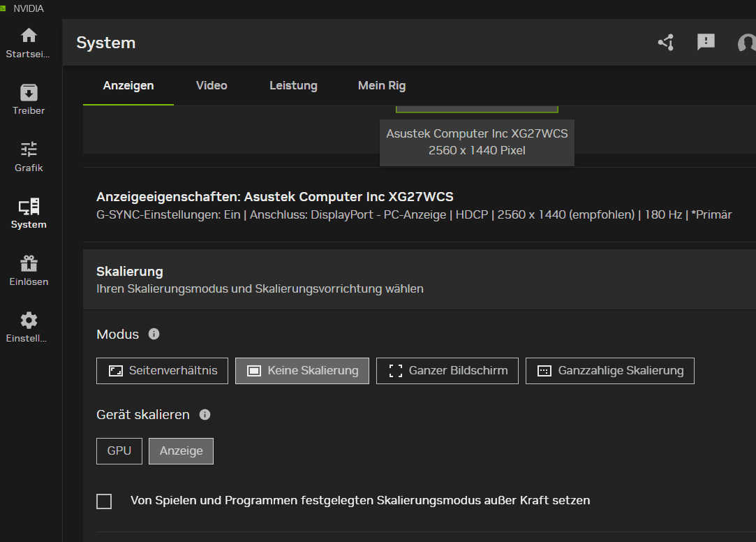Switch to the Anzeigen tab
This screenshot has height=542, width=756.
tap(128, 86)
